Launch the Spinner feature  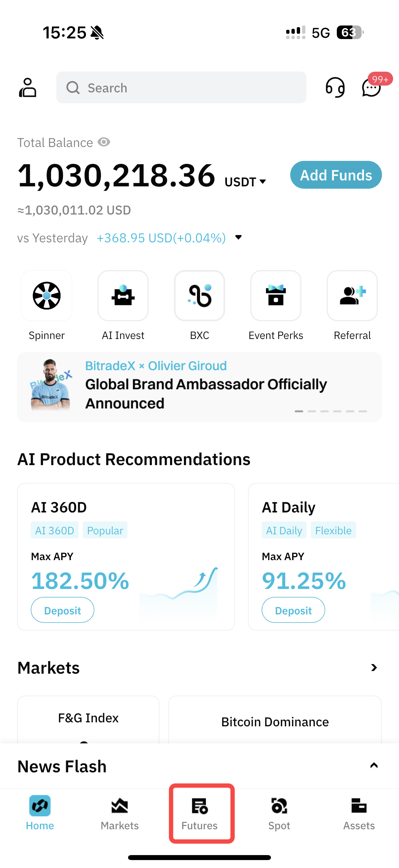47,296
